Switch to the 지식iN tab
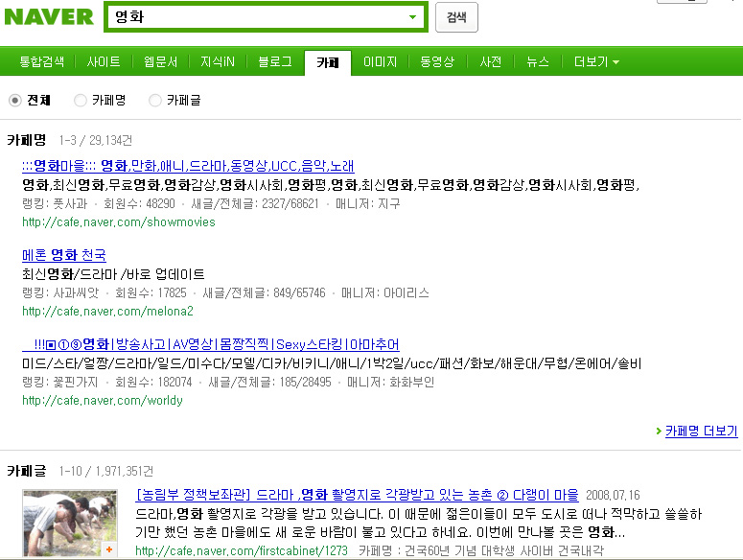Screen dimensions: 743x560 coord(218,61)
